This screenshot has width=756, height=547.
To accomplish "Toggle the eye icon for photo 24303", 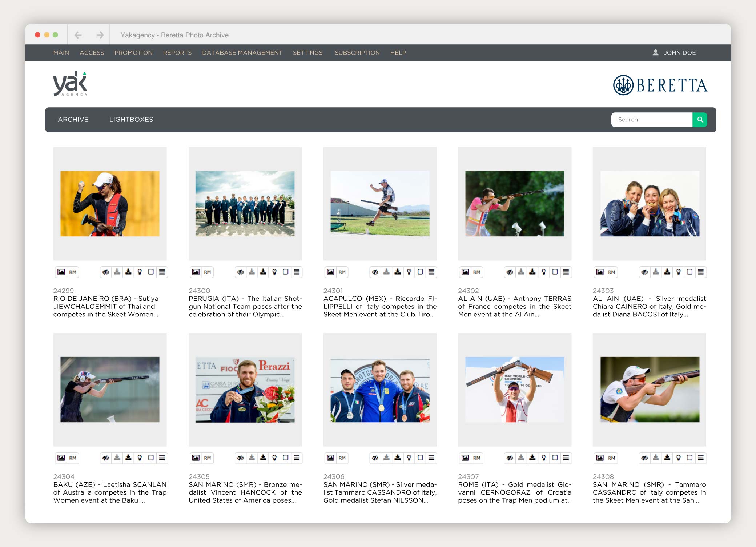I will pos(645,272).
